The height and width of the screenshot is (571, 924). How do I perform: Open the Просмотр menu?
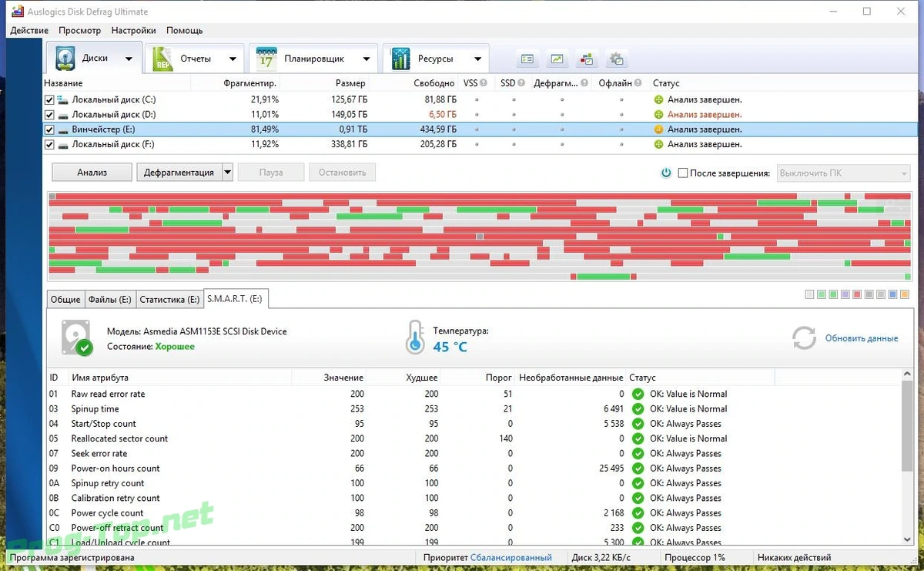tap(79, 30)
